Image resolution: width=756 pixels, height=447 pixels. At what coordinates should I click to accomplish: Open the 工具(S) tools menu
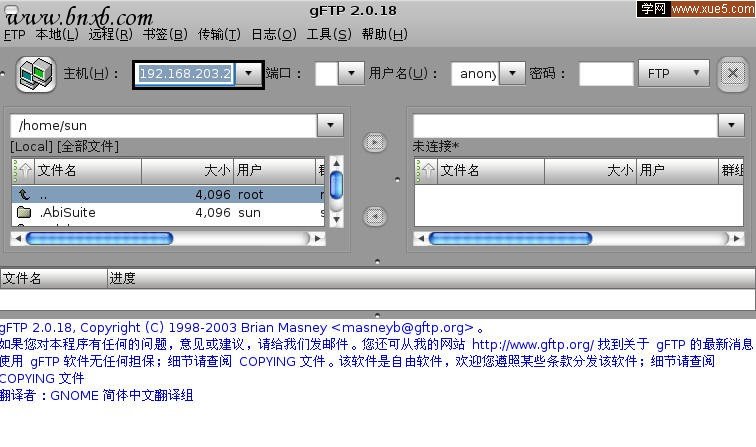pos(329,34)
